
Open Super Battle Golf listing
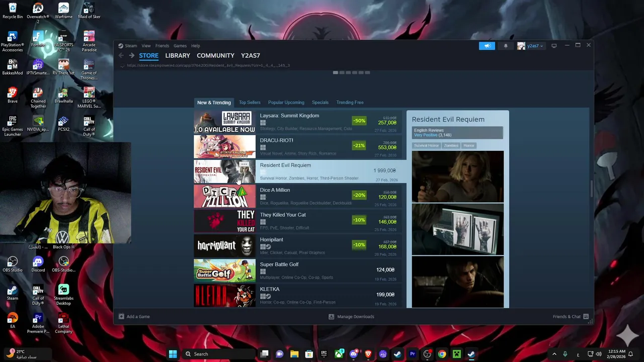point(298,271)
